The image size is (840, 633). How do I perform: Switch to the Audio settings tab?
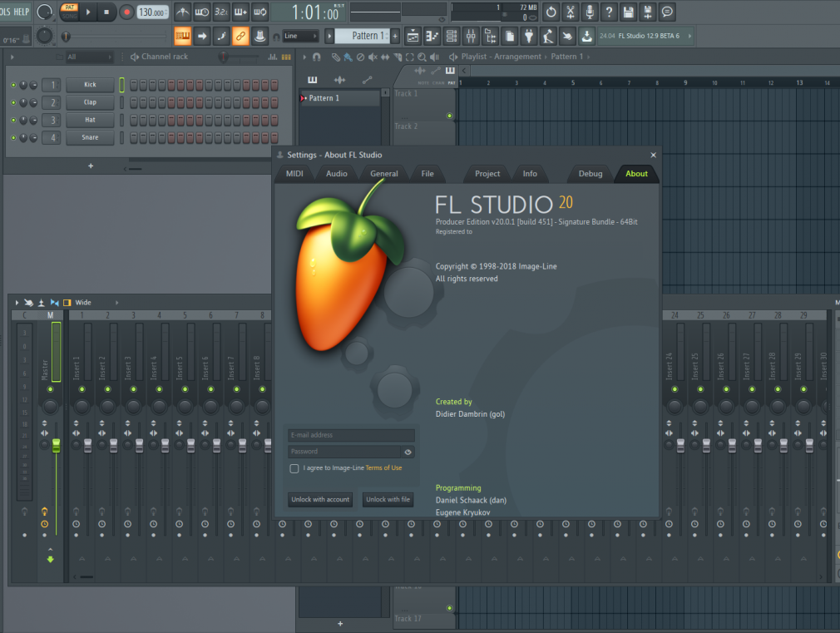[x=337, y=174]
